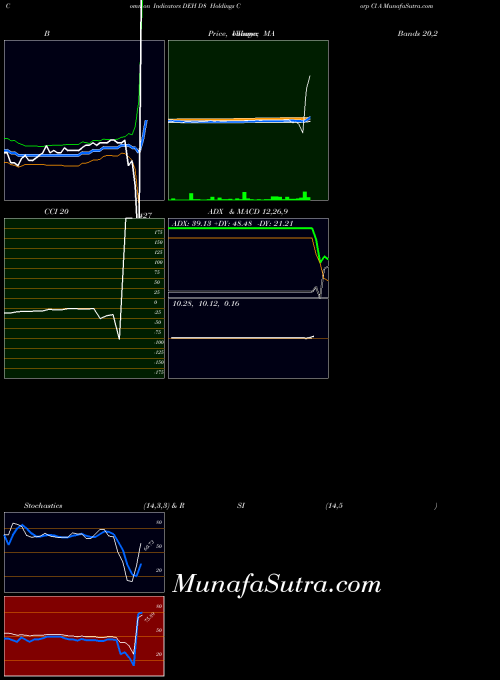The width and height of the screenshot is (500, 680).
Task: Click the 'Bands 20,2' label
Action: [417, 33]
